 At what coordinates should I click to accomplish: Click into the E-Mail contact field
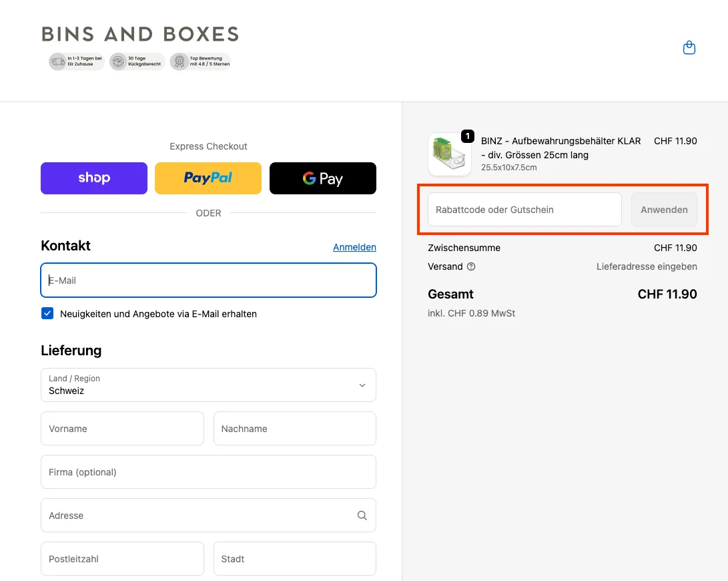pyautogui.click(x=208, y=280)
